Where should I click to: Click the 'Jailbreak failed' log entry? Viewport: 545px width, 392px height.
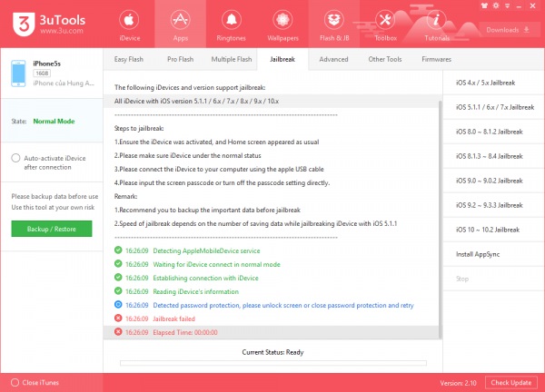click(173, 318)
